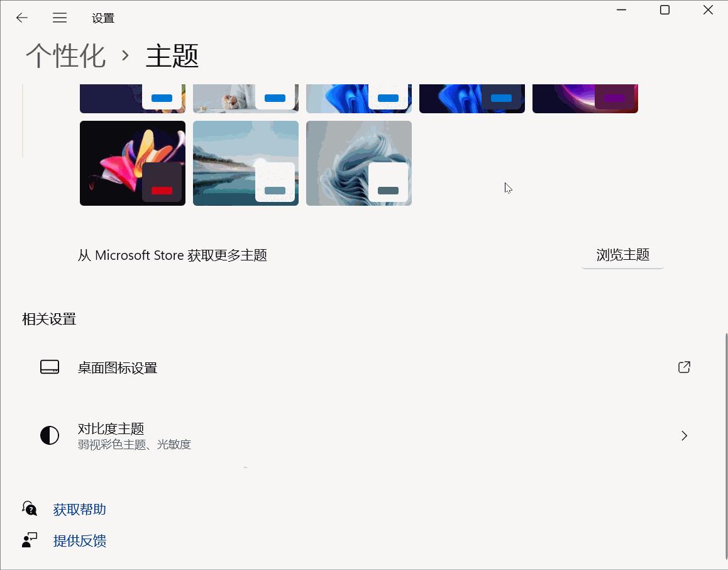Click the 浏览主题 button

(x=622, y=255)
